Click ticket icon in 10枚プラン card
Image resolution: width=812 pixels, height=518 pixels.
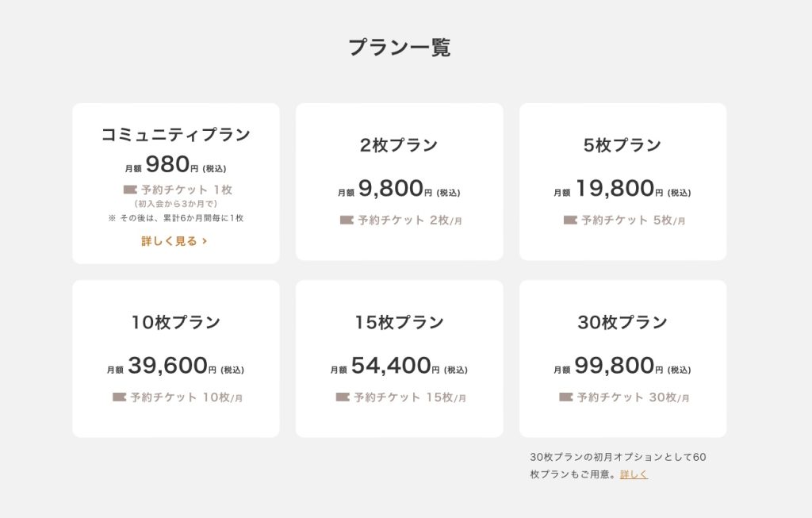coord(119,397)
